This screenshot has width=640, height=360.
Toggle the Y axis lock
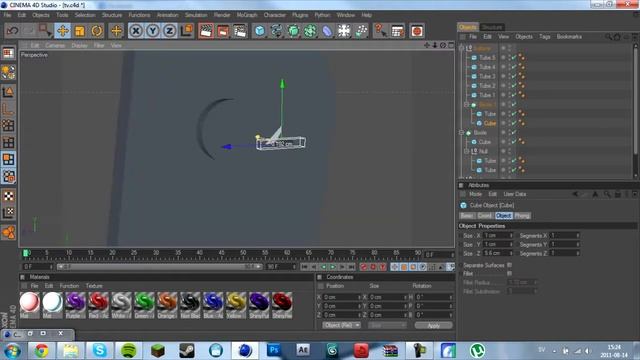(x=153, y=31)
